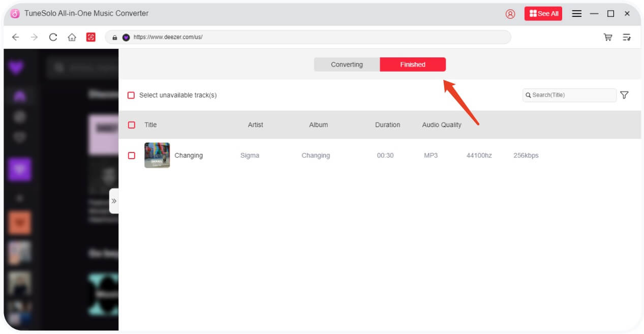Click the Deezer purple heart logo in sidebar
The width and height of the screenshot is (644, 334).
17,67
